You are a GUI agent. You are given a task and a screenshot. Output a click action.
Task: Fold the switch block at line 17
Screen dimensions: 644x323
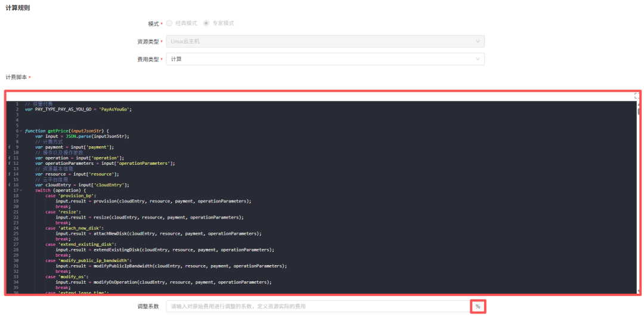(21, 190)
